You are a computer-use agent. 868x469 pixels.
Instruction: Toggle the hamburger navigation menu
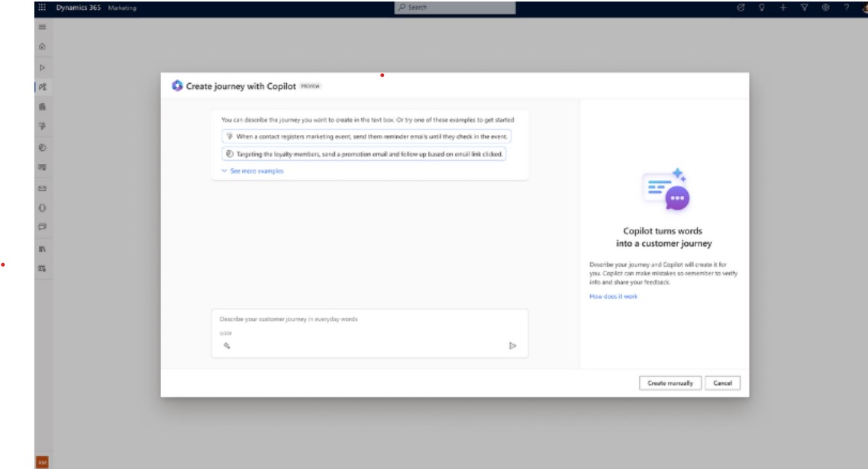pos(42,27)
